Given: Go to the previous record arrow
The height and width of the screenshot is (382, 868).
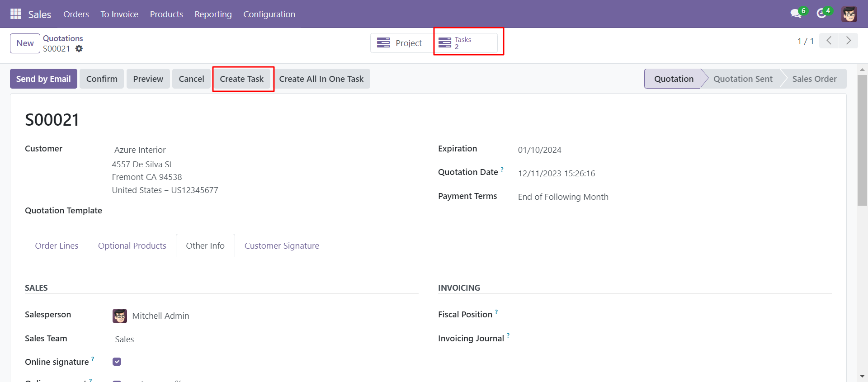Looking at the screenshot, I should (x=829, y=41).
